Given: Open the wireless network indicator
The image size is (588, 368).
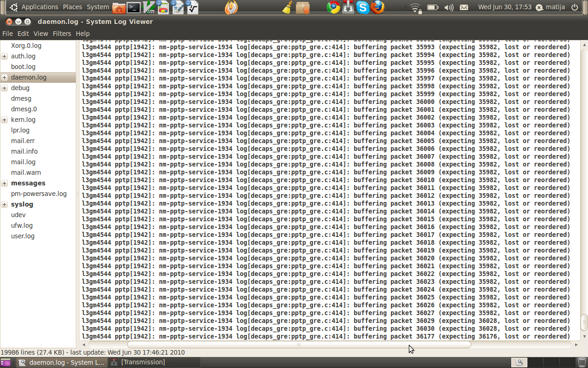Looking at the screenshot, I should pyautogui.click(x=416, y=7).
